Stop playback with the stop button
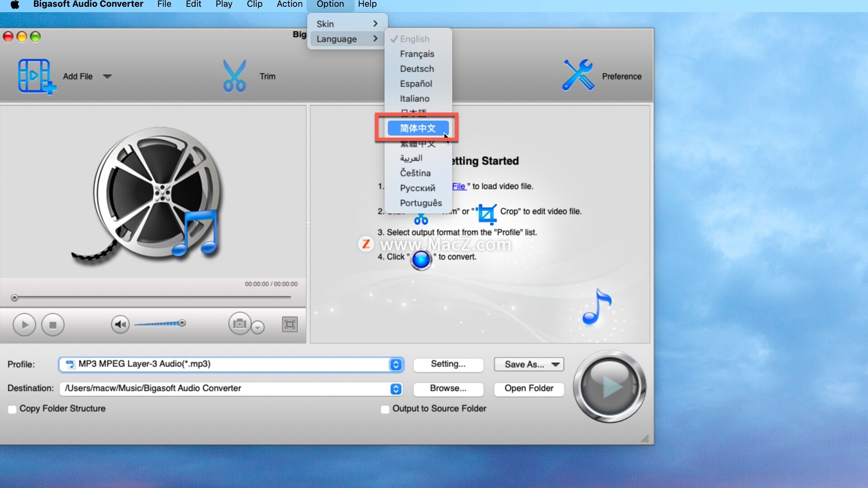868x488 pixels. coord(53,325)
